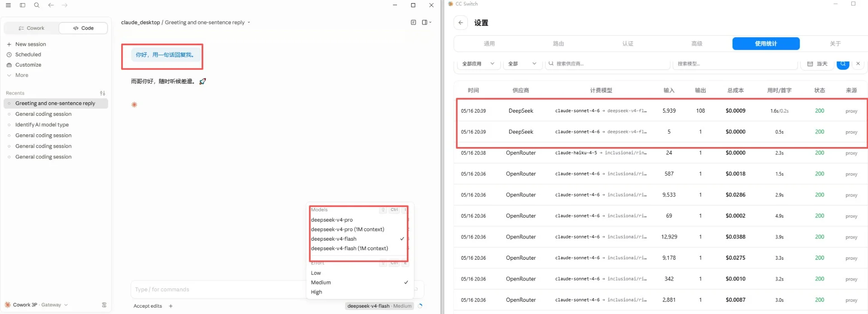868x314 pixels.
Task: Go back from CC Switch settings
Action: point(461,23)
